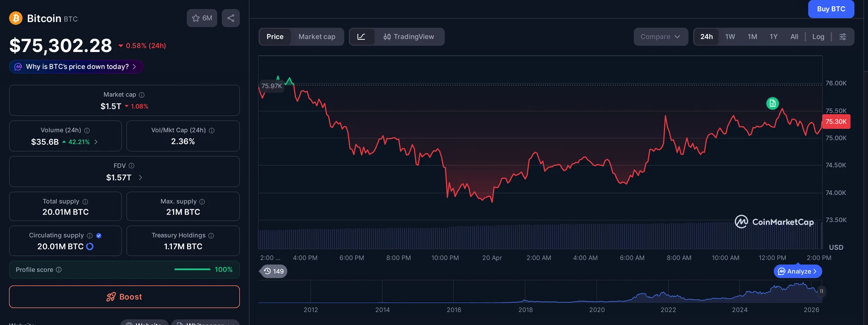Select the Market cap tab
The width and height of the screenshot is (868, 325).
point(317,37)
